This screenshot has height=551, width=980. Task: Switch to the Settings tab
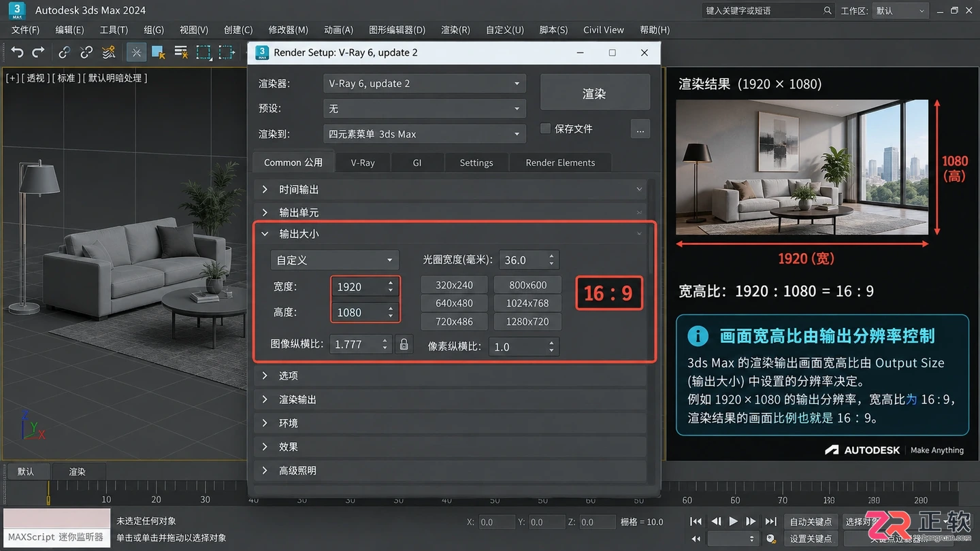(476, 163)
